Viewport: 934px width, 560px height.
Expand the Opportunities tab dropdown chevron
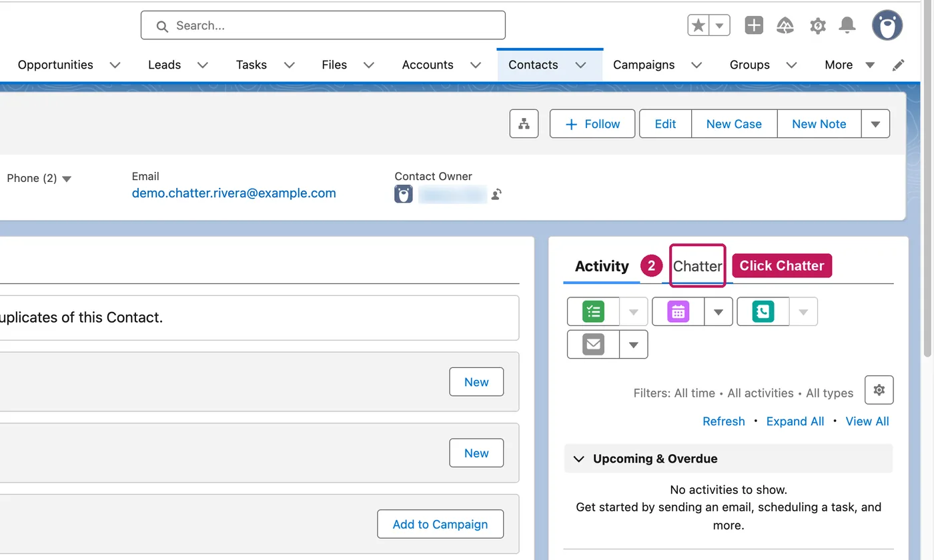pos(115,65)
